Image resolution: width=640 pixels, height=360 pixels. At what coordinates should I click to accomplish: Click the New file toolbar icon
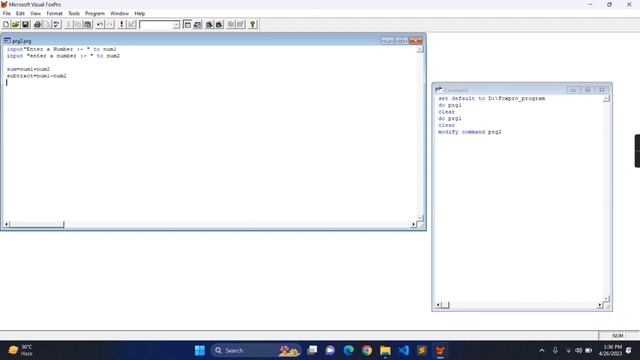tap(6, 24)
